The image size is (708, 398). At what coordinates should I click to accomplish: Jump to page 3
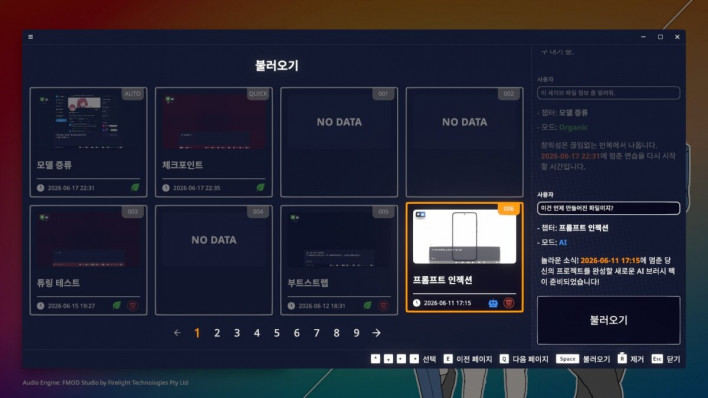[x=237, y=333]
